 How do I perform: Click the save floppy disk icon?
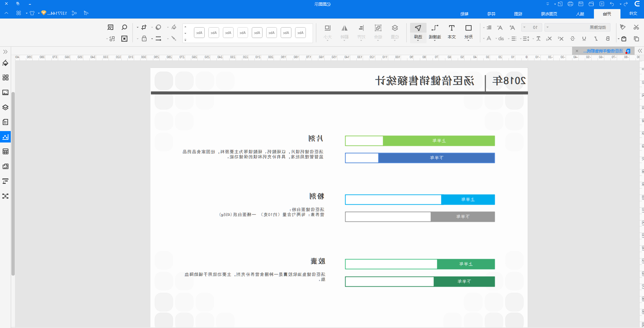pos(581,4)
